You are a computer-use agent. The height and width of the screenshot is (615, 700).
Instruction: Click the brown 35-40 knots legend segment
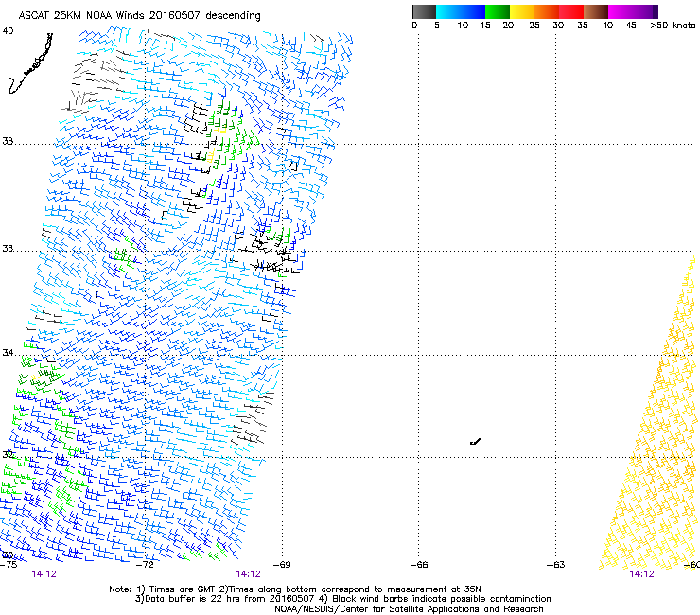[x=596, y=11]
